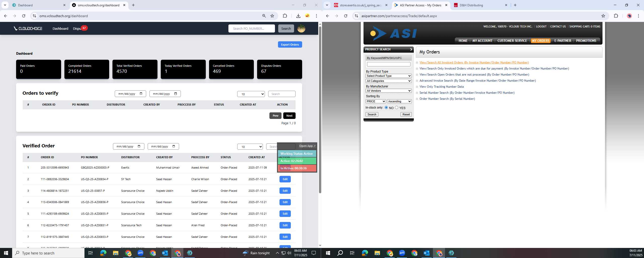Bookmark the ASI partner page with star
Image resolution: width=644 pixels, height=258 pixels.
603,16
